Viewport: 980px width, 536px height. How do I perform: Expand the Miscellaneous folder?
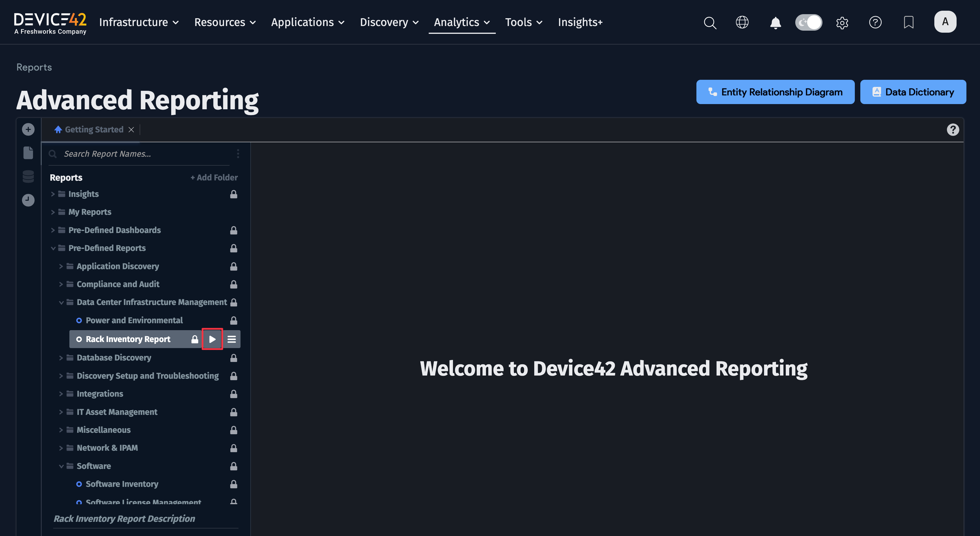click(x=61, y=430)
